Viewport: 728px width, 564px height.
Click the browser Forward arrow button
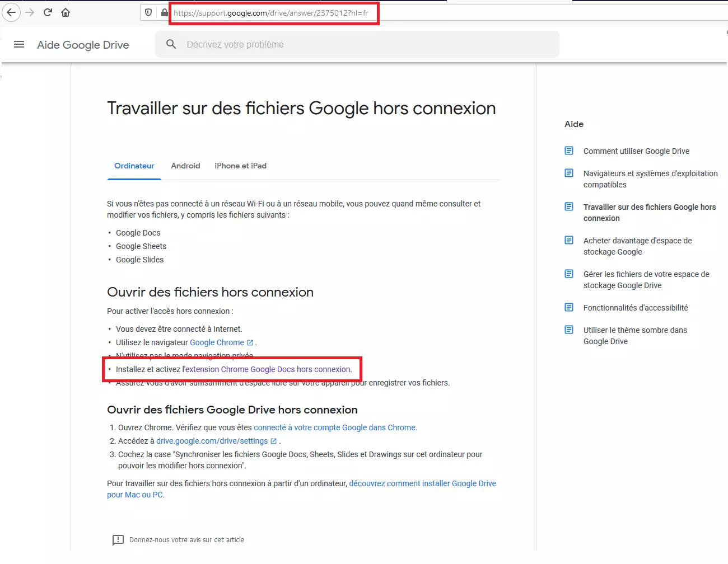30,12
